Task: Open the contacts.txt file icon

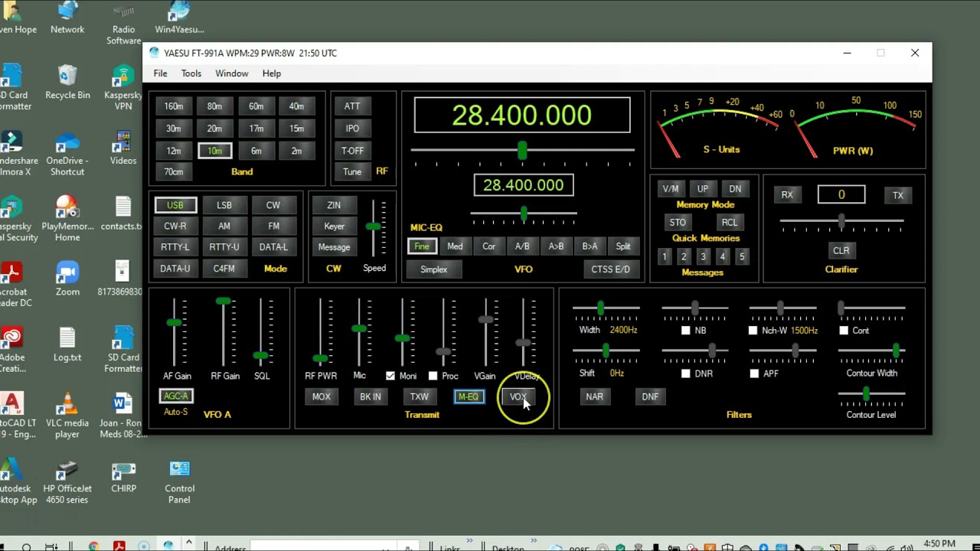Action: pos(123,214)
